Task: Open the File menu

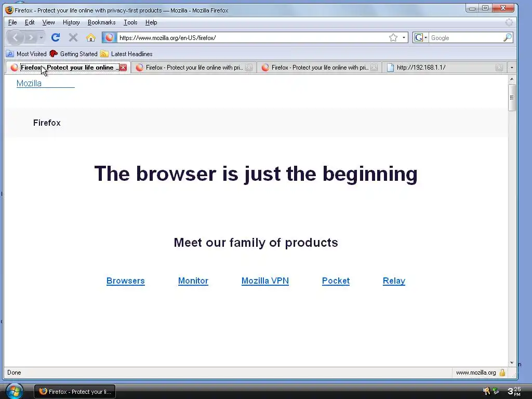Action: 12,22
